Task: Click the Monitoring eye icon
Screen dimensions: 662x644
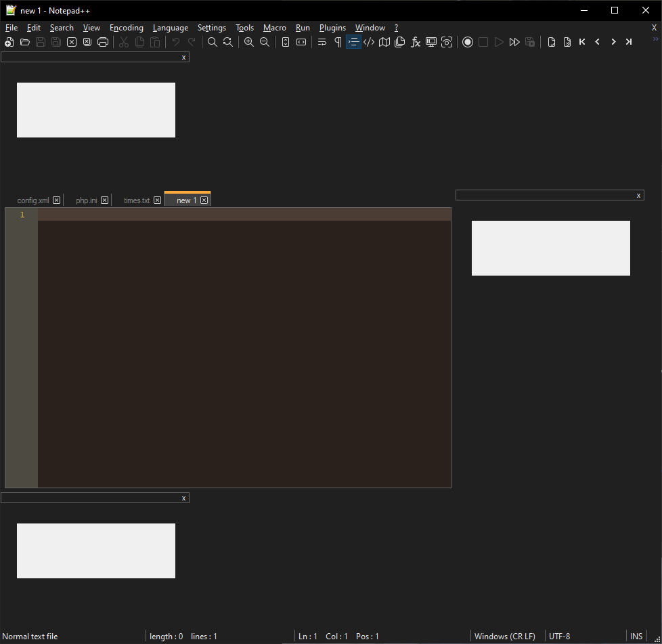Action: [x=447, y=42]
